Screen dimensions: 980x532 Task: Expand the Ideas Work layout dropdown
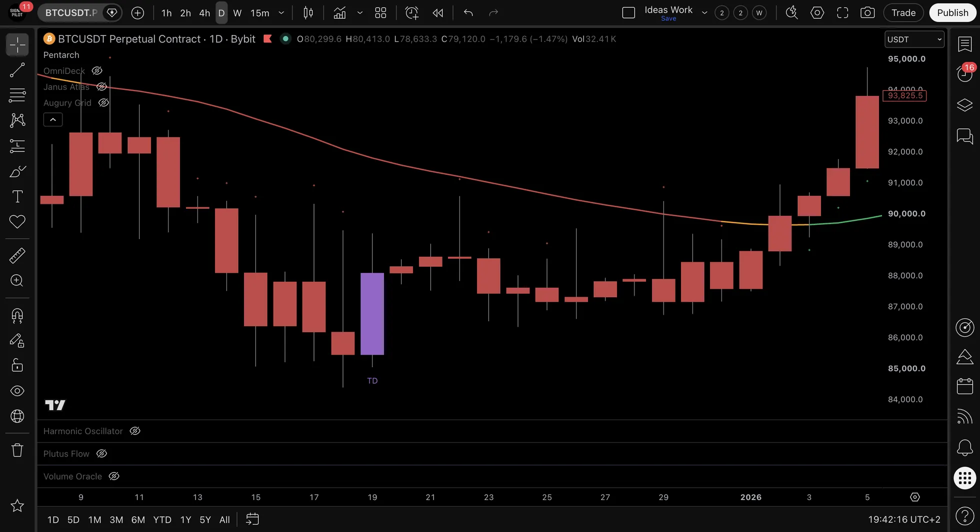704,13
